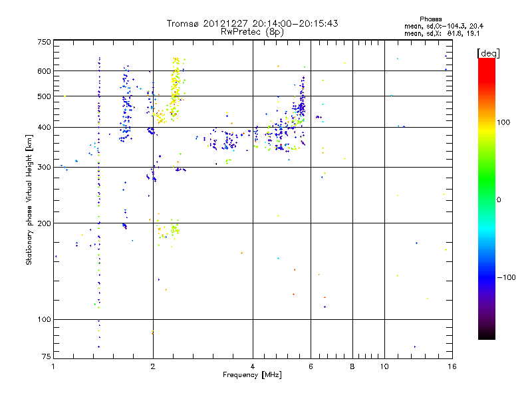This screenshot has height=399, width=532.
Task: Click the x-axis tick label '8'
Action: [x=352, y=366]
